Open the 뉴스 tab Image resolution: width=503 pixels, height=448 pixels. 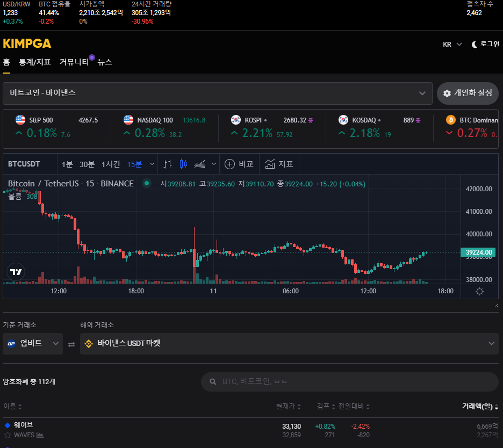[x=105, y=62]
